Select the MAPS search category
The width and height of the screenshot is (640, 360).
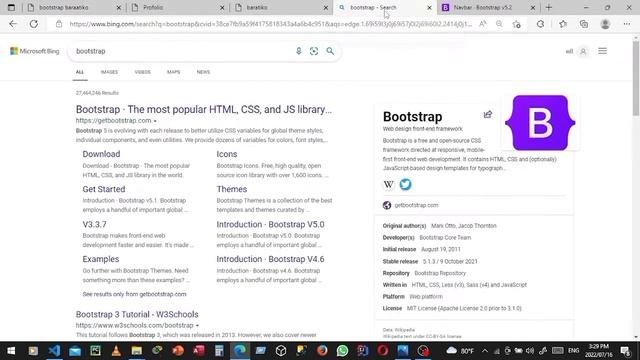point(173,72)
